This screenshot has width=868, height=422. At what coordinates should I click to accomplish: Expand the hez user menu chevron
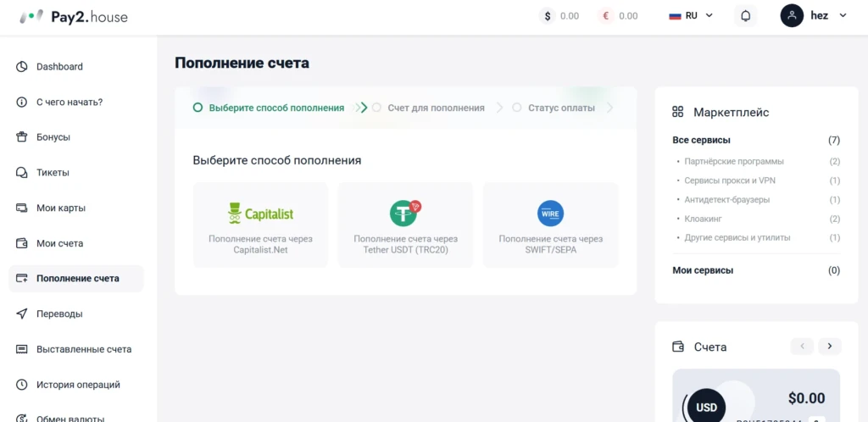pyautogui.click(x=843, y=15)
